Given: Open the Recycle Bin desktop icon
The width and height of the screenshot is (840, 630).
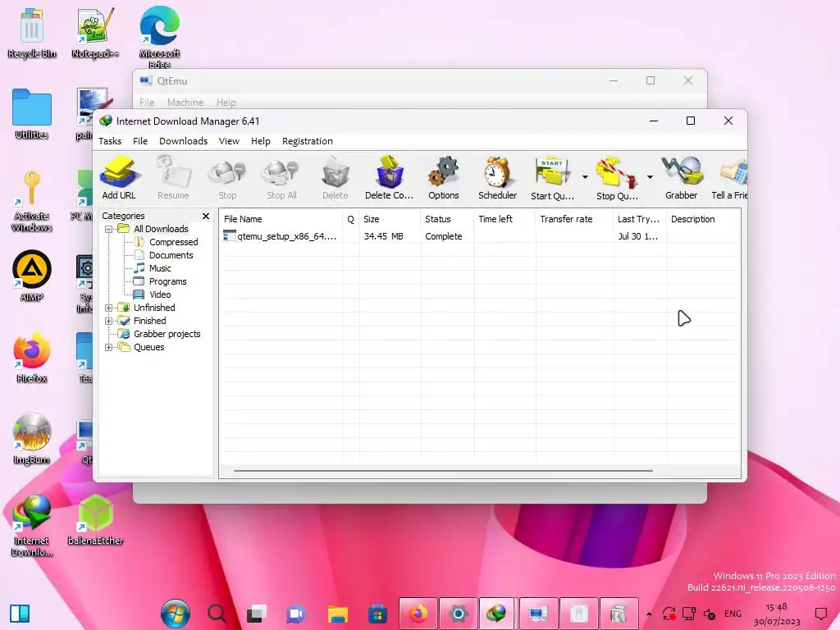Looking at the screenshot, I should tap(32, 33).
